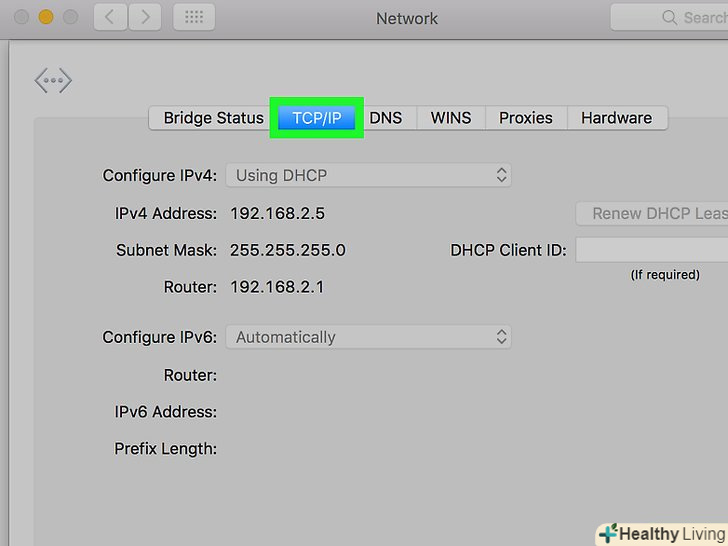Open the Configure IPv4 dropdown

(368, 175)
